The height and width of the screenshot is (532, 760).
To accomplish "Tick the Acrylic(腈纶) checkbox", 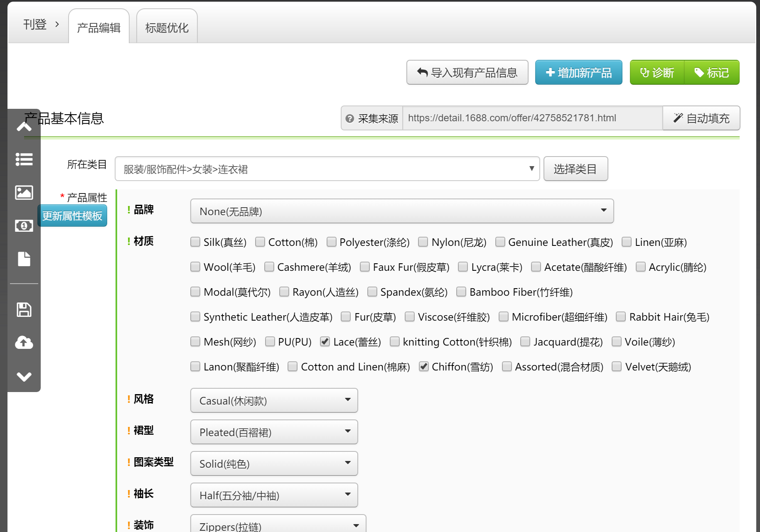I will pos(641,267).
